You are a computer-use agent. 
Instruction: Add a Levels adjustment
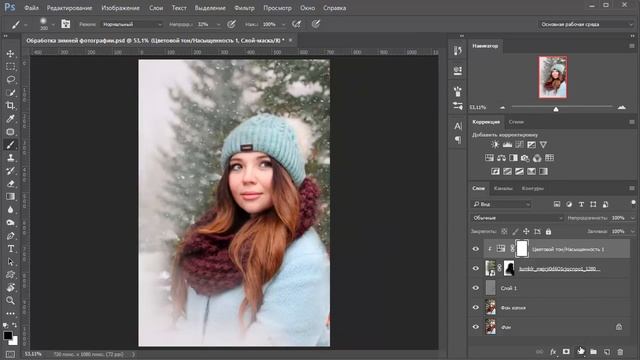(x=507, y=144)
